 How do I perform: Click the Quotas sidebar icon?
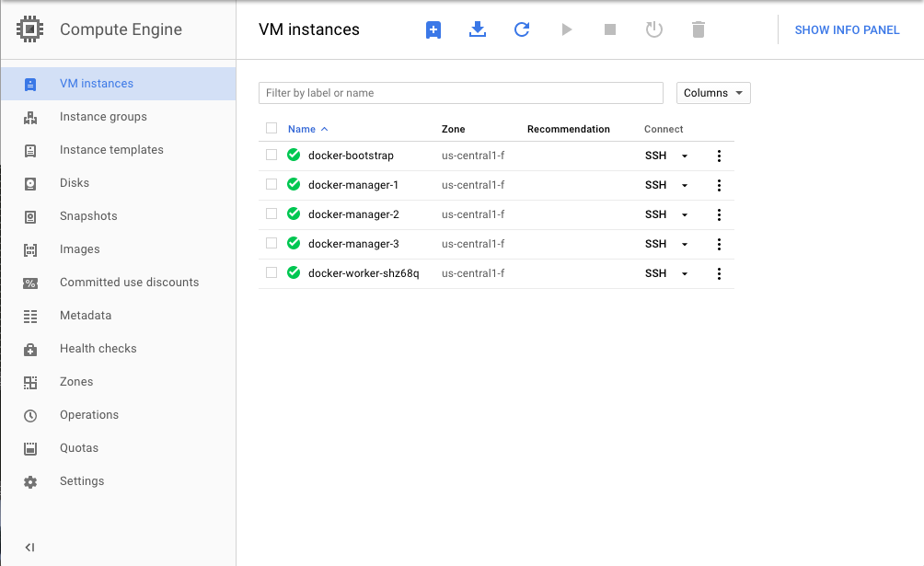30,449
